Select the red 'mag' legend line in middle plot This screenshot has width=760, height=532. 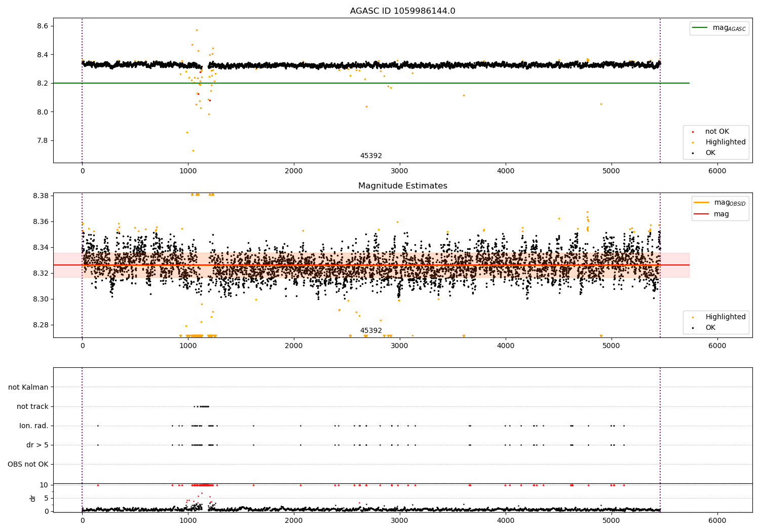coord(702,214)
